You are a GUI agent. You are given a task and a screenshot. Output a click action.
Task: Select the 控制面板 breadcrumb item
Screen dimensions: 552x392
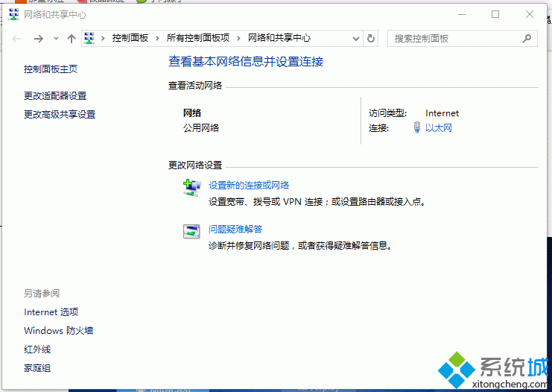click(130, 38)
